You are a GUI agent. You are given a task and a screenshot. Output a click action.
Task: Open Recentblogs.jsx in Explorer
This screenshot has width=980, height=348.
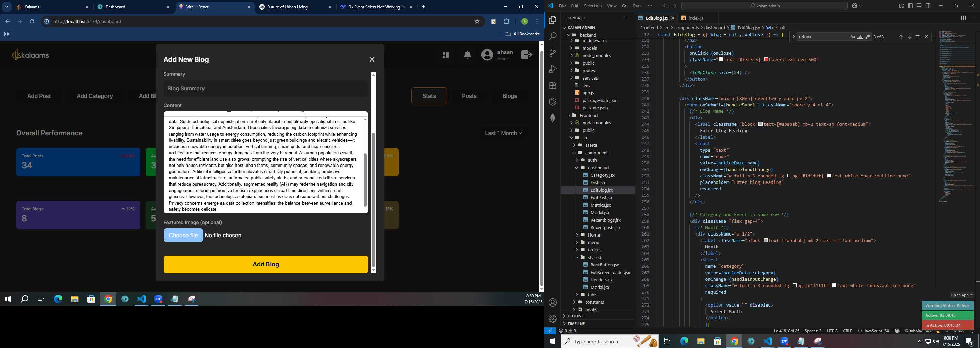[x=605, y=220]
